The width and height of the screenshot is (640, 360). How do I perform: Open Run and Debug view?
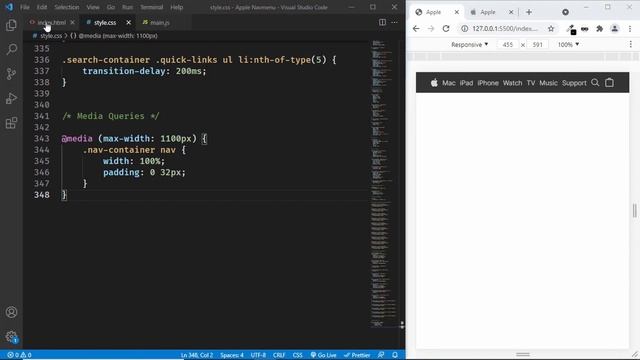11,98
